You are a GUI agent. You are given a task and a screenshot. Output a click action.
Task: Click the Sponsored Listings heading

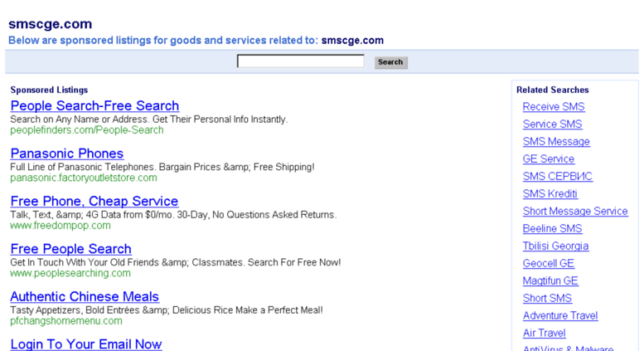coord(49,90)
